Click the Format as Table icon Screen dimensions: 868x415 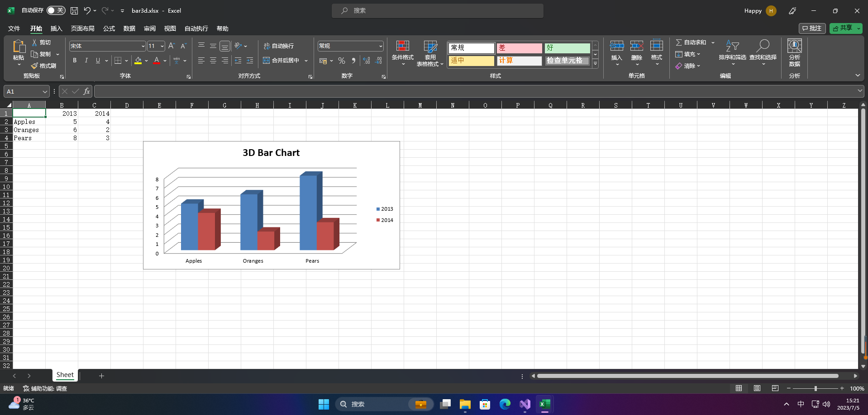coord(430,46)
